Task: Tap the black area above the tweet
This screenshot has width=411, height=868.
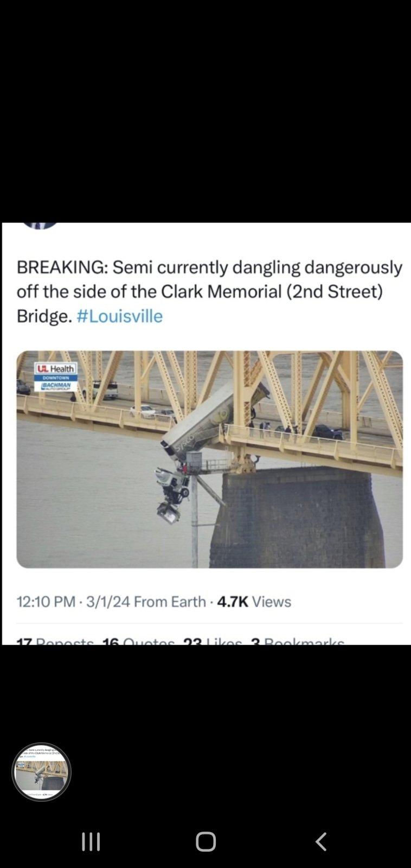Action: tap(206, 111)
